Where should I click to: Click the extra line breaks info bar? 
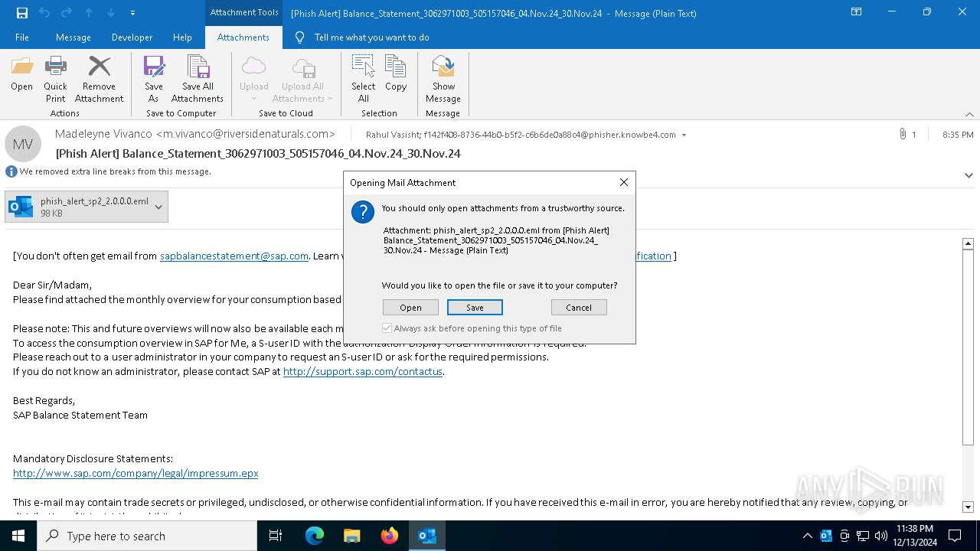[x=108, y=171]
